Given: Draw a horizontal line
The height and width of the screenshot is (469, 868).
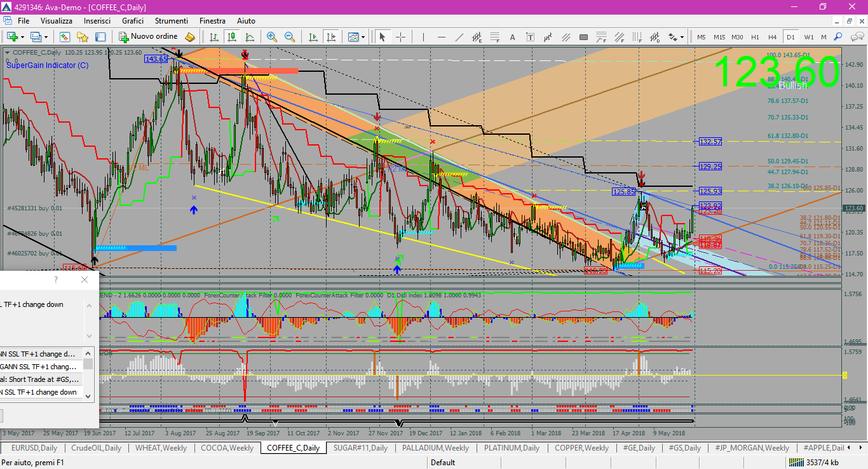Looking at the screenshot, I should pyautogui.click(x=443, y=37).
